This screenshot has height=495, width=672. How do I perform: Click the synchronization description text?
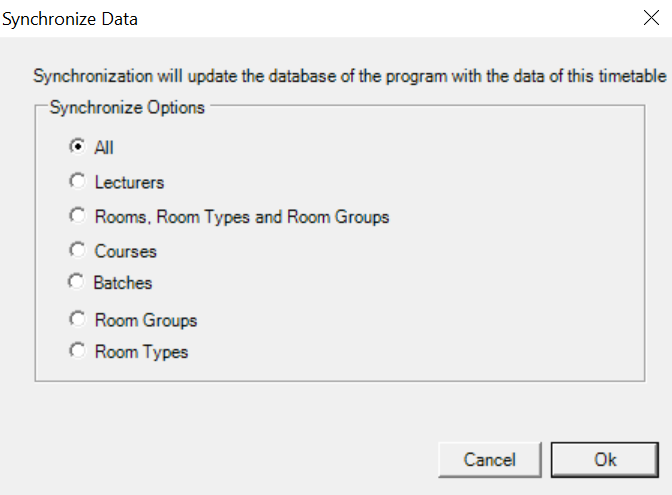pos(350,76)
